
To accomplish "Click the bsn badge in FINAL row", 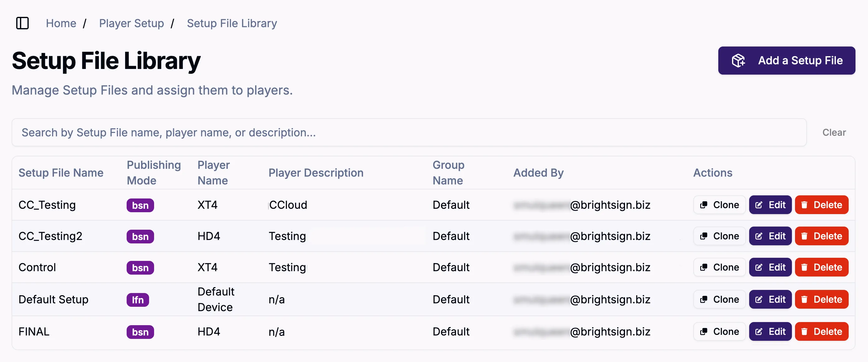I will click(x=140, y=332).
